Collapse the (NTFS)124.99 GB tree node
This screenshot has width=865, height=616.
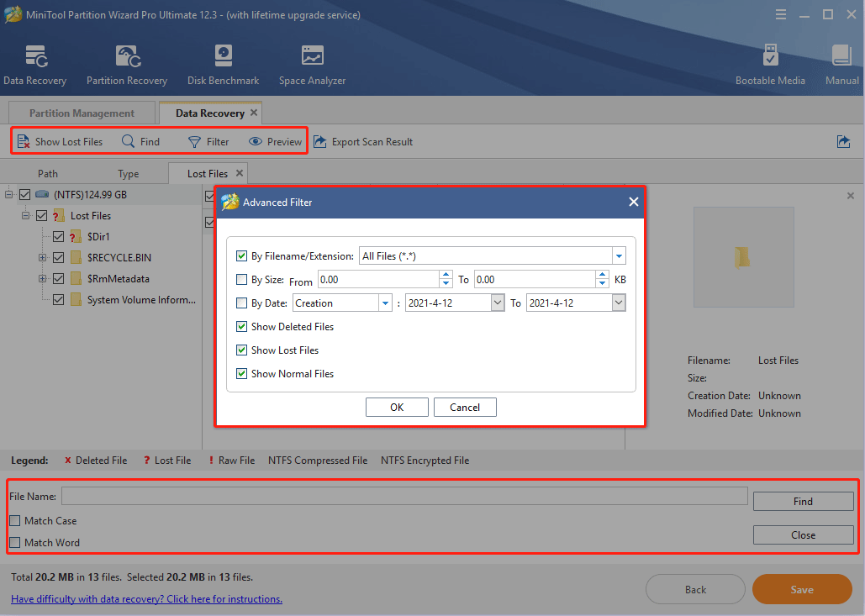[8, 195]
